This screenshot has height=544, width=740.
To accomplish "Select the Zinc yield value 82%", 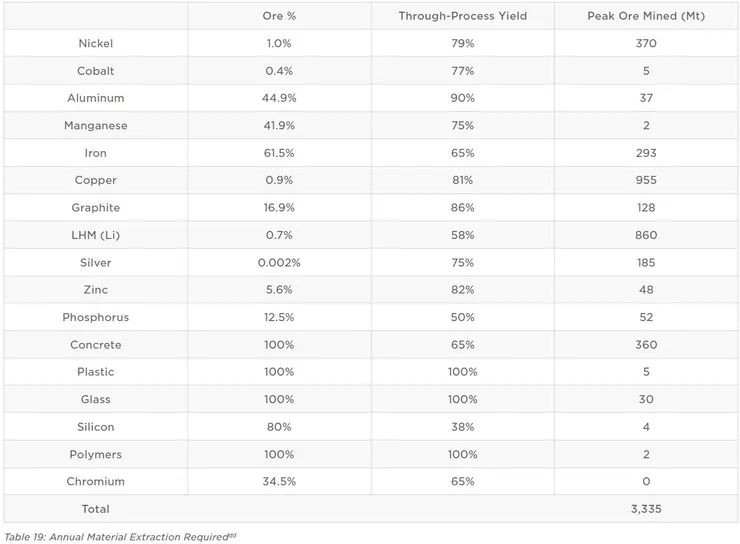I will coord(462,290).
